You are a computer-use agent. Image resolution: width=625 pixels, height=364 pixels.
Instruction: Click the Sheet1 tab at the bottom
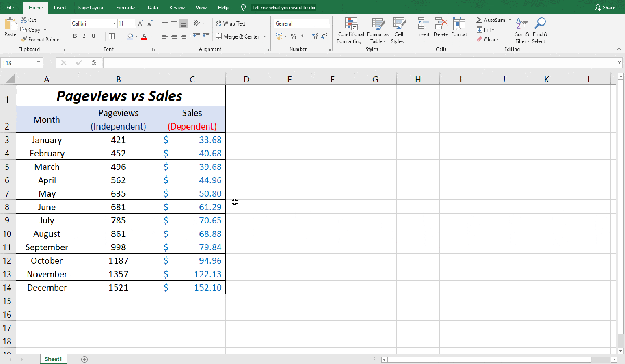pos(53,359)
